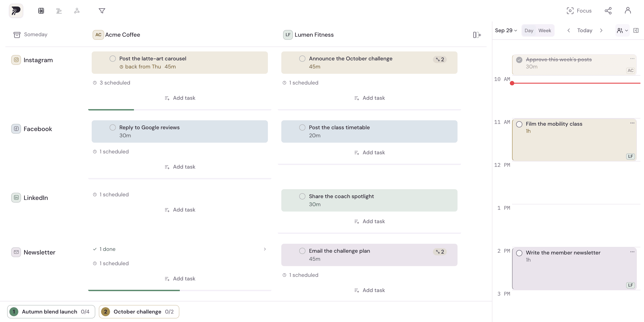644x322 pixels.
Task: Click the Instagram row icon
Action: pyautogui.click(x=16, y=60)
